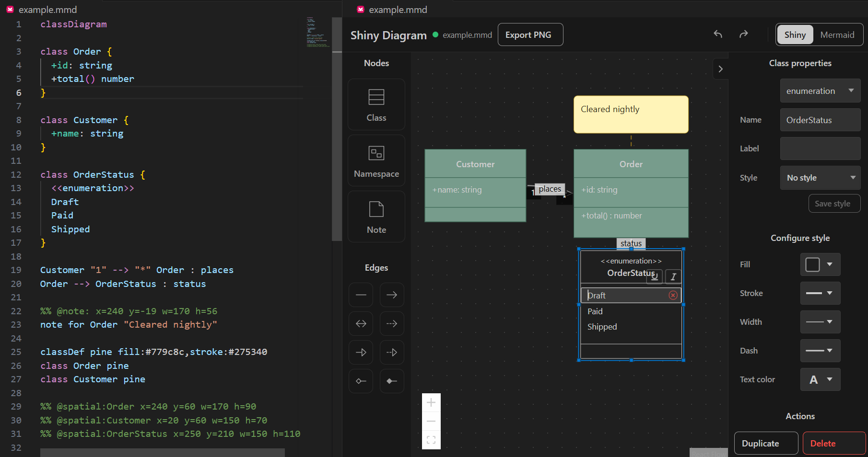
Task: Select the Order class node header
Action: [631, 164]
